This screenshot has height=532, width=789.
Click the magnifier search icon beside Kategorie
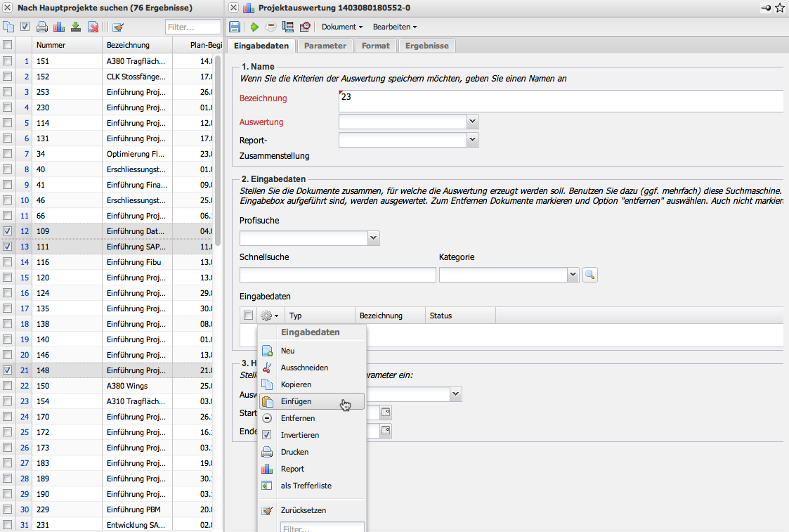point(589,275)
